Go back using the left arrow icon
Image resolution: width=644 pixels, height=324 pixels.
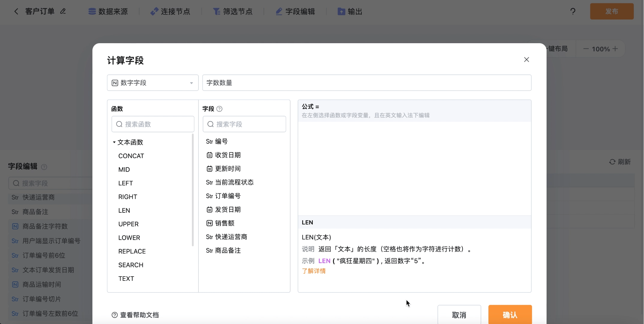click(16, 11)
